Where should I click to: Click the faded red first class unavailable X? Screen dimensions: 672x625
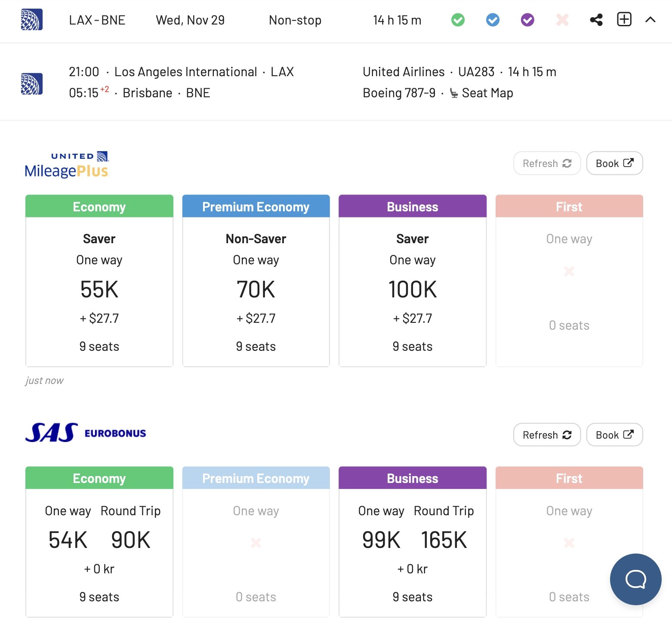(x=562, y=20)
